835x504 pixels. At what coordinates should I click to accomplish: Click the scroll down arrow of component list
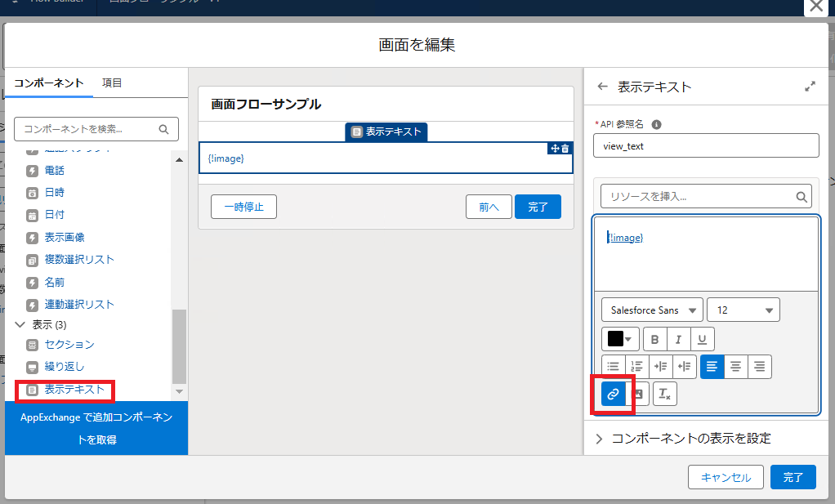(x=180, y=392)
